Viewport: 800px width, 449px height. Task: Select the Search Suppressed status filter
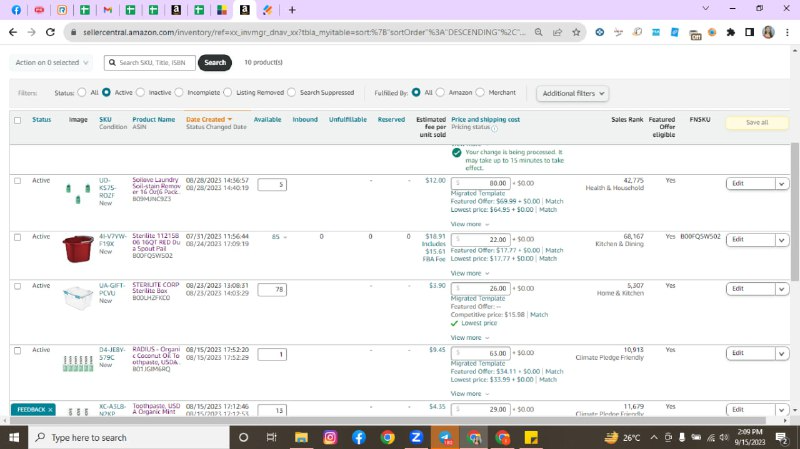click(291, 92)
